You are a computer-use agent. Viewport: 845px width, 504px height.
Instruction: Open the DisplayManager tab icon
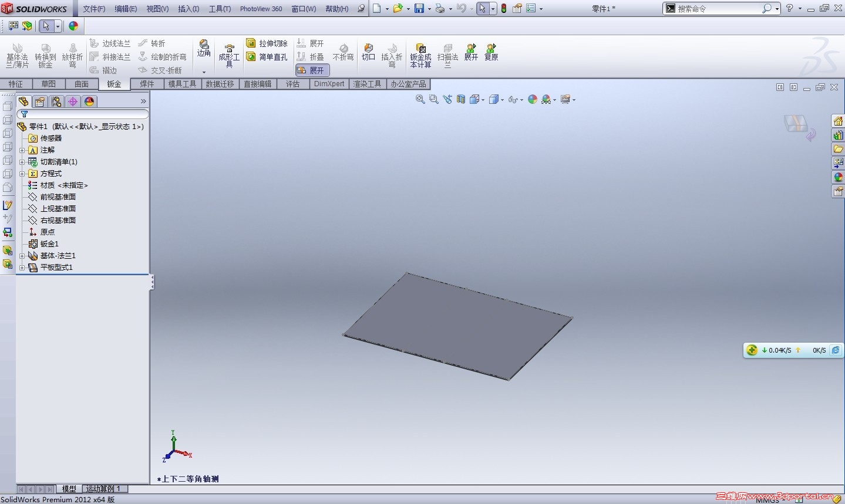89,102
